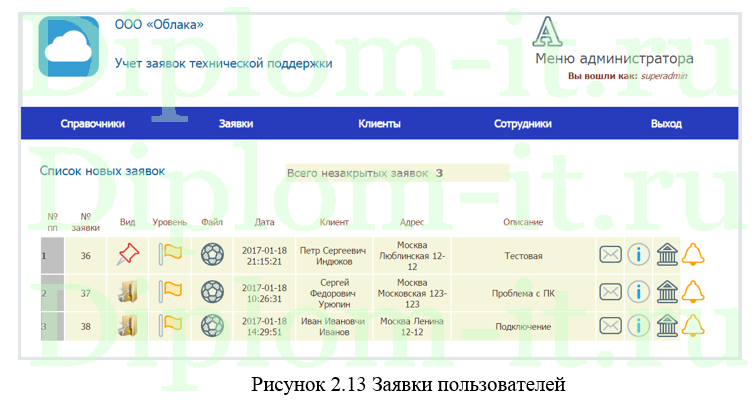
Task: Click the Дата column header
Action: (x=264, y=222)
